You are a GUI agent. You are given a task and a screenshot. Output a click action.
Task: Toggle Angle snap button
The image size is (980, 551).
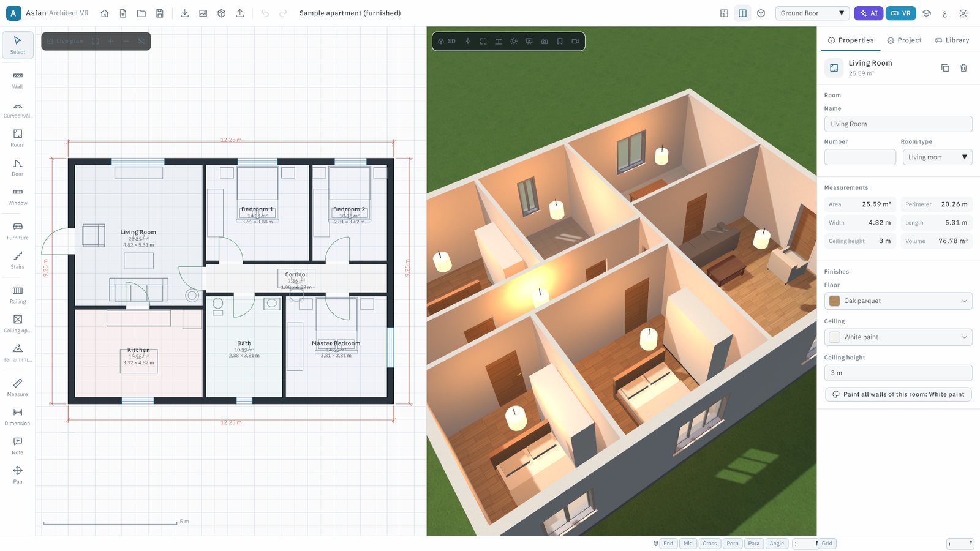pos(777,544)
